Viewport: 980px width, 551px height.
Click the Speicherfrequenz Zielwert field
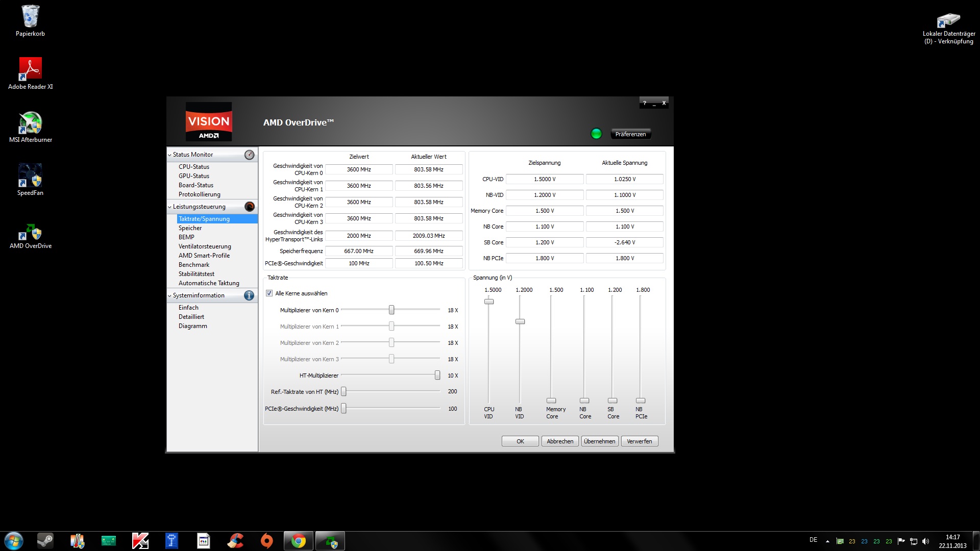pos(359,251)
